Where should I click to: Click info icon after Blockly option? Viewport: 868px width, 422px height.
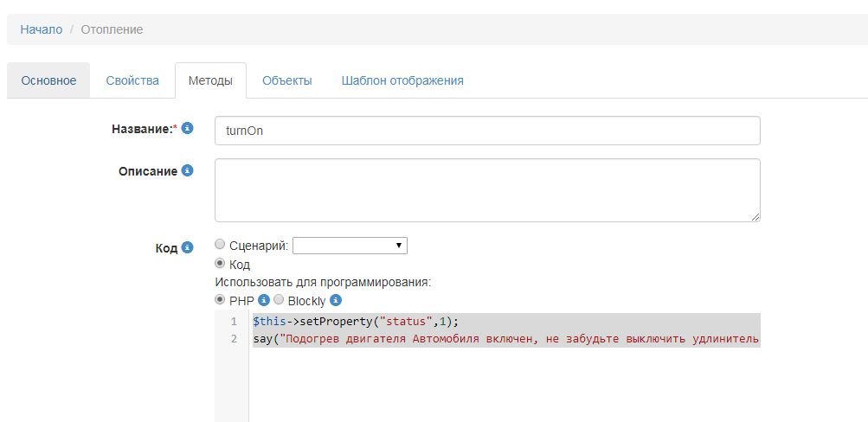point(336,300)
